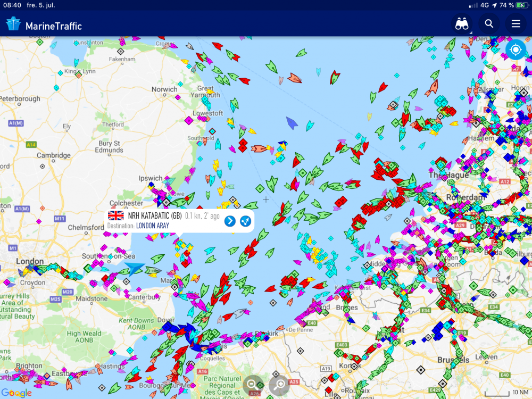Tap the Peterborough city label
Image resolution: width=532 pixels, height=399 pixels.
[20, 99]
